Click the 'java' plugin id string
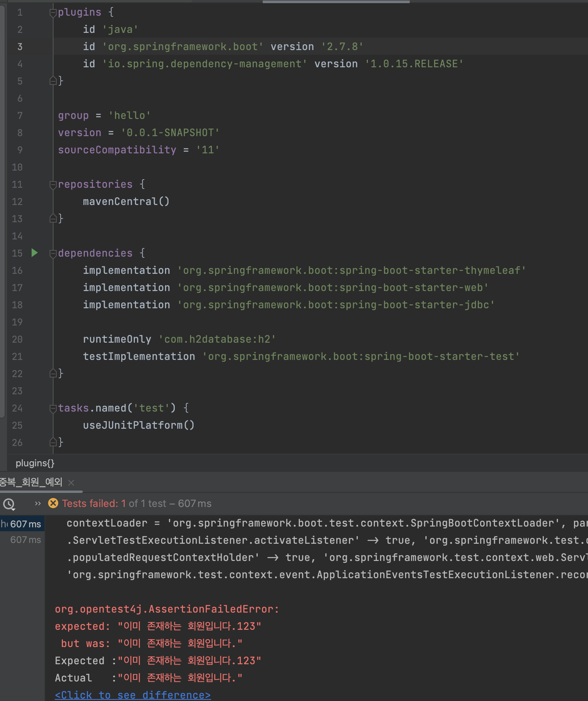 point(120,29)
